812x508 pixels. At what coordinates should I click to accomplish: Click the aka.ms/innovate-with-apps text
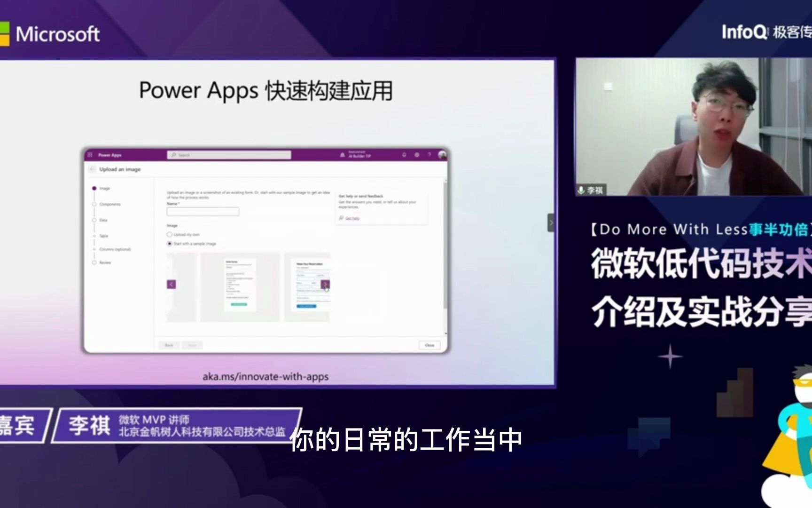coord(265,377)
